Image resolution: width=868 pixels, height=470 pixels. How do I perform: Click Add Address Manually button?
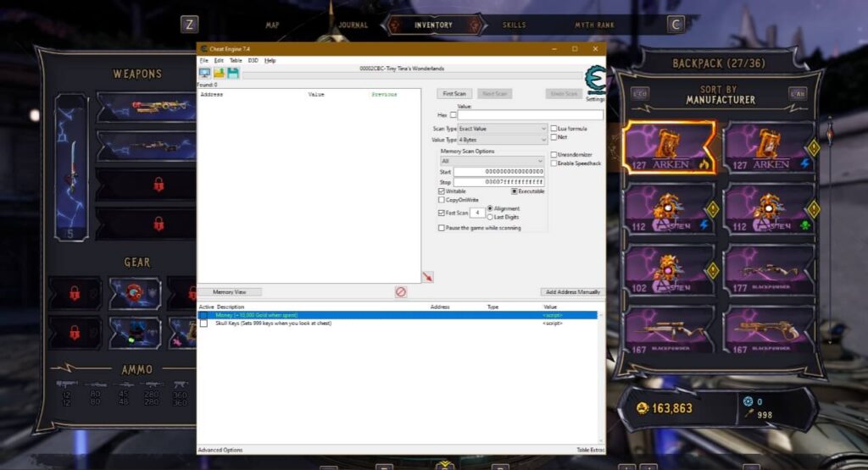click(573, 292)
